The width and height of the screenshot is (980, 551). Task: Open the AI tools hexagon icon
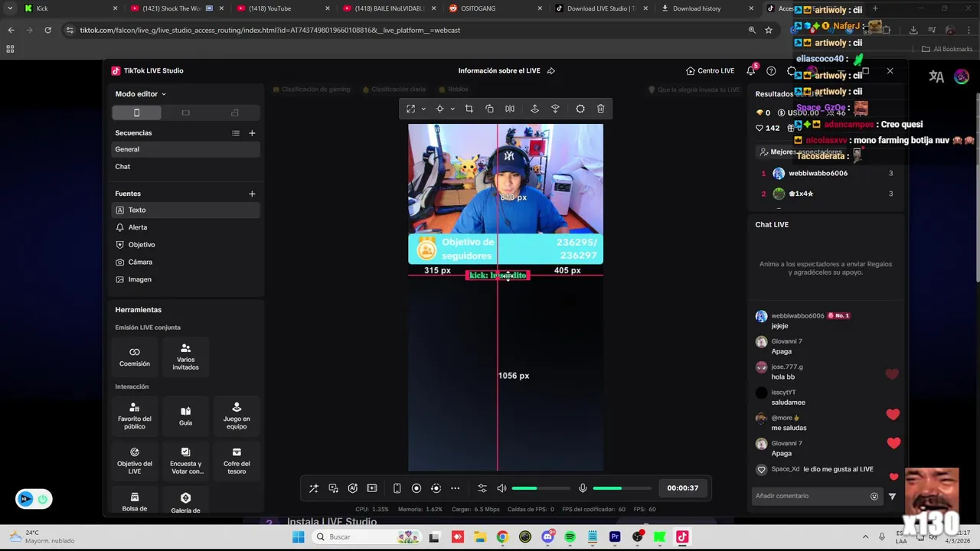tap(352, 488)
